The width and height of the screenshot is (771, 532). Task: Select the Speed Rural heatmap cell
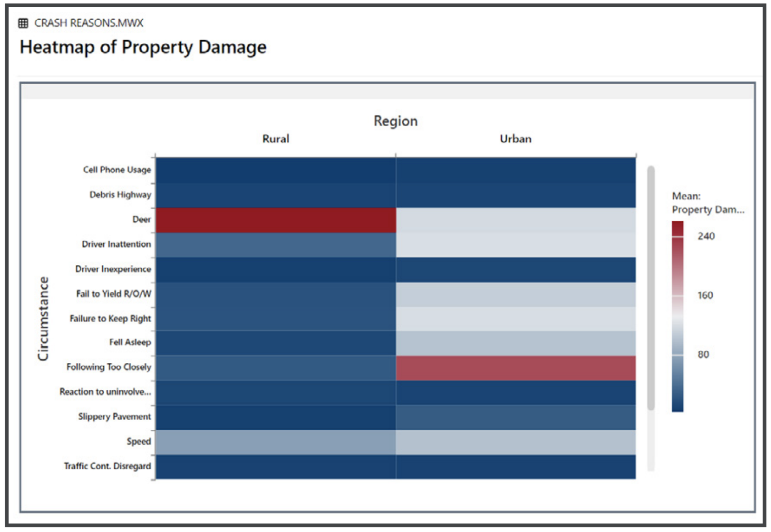tap(276, 442)
